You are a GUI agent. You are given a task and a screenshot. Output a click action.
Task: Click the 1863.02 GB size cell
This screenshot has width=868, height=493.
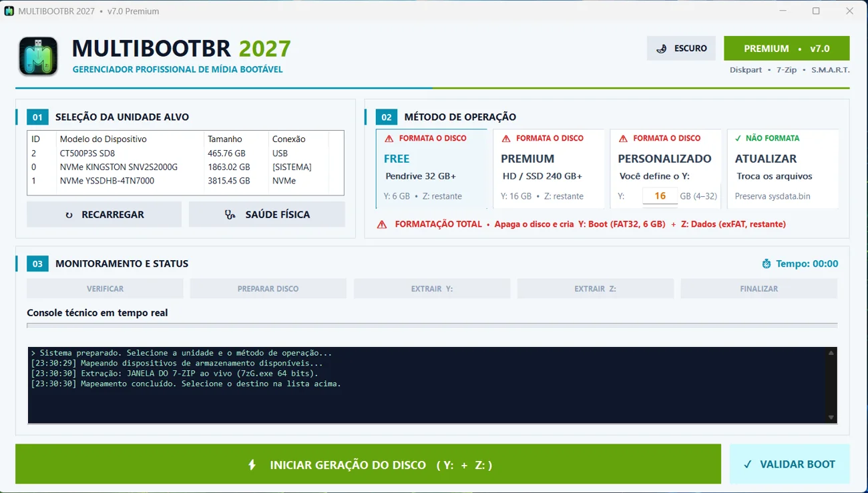229,167
